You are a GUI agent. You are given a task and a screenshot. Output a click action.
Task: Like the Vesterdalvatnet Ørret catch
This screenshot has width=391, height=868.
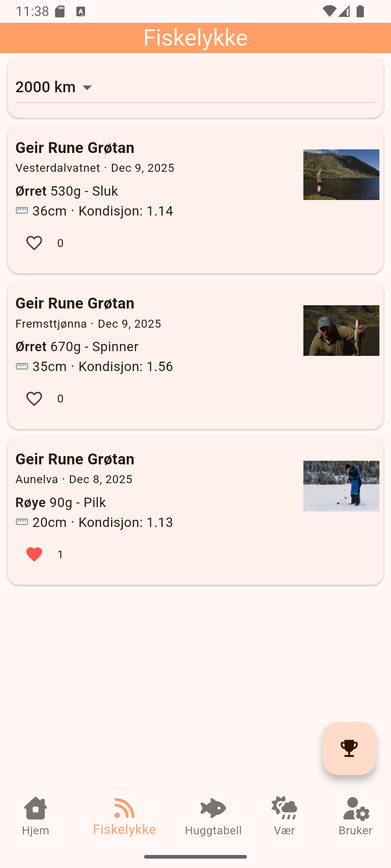click(34, 243)
